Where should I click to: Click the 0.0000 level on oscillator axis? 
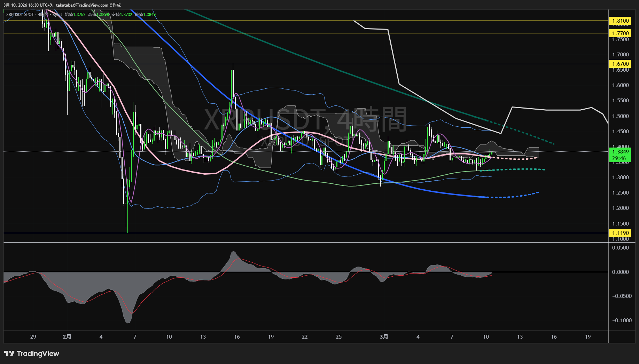tap(620, 272)
